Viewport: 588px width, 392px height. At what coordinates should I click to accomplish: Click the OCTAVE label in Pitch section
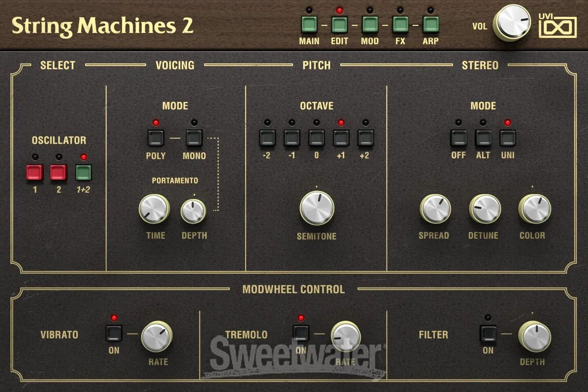click(x=316, y=106)
